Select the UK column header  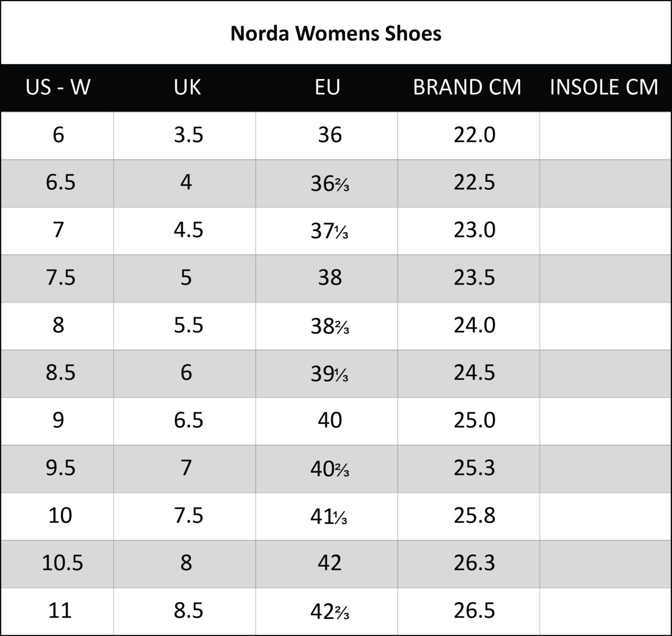[x=187, y=87]
